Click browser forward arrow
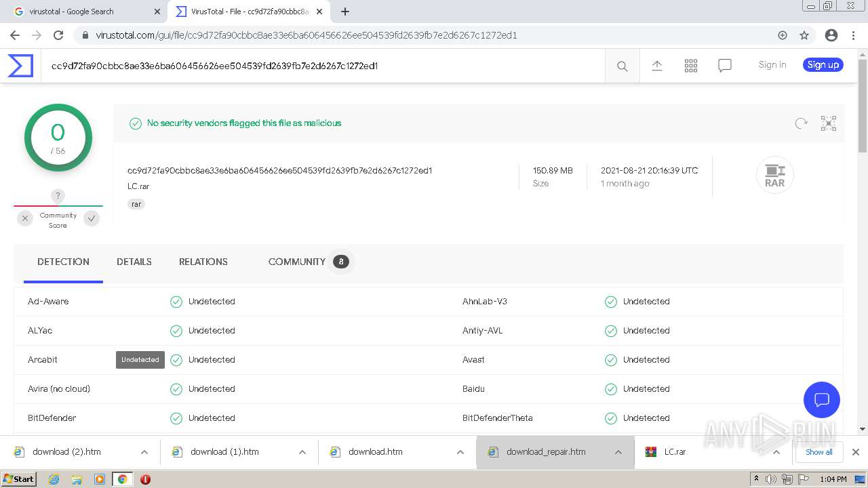Image resolution: width=868 pixels, height=488 pixels. tap(37, 35)
